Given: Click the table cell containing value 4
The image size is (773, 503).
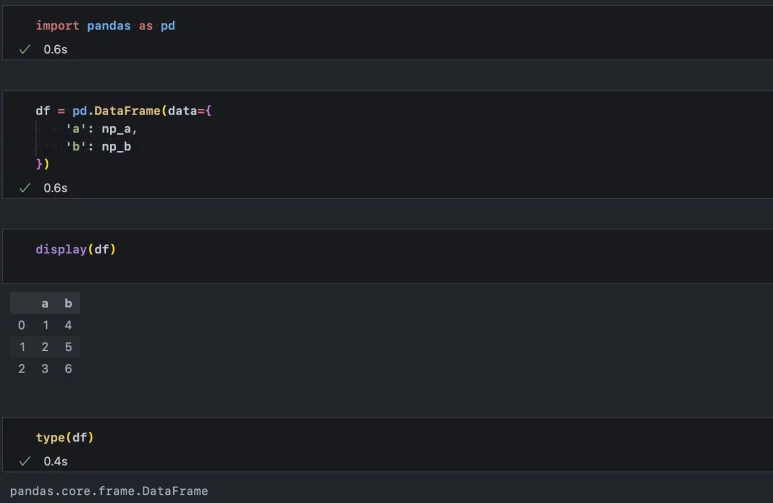Looking at the screenshot, I should point(68,325).
